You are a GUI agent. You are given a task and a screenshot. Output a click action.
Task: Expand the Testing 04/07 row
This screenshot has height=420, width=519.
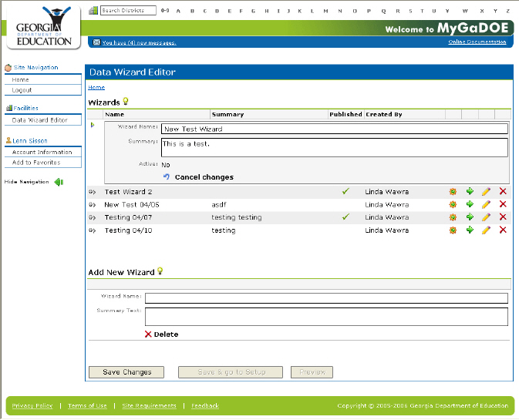pyautogui.click(x=92, y=217)
